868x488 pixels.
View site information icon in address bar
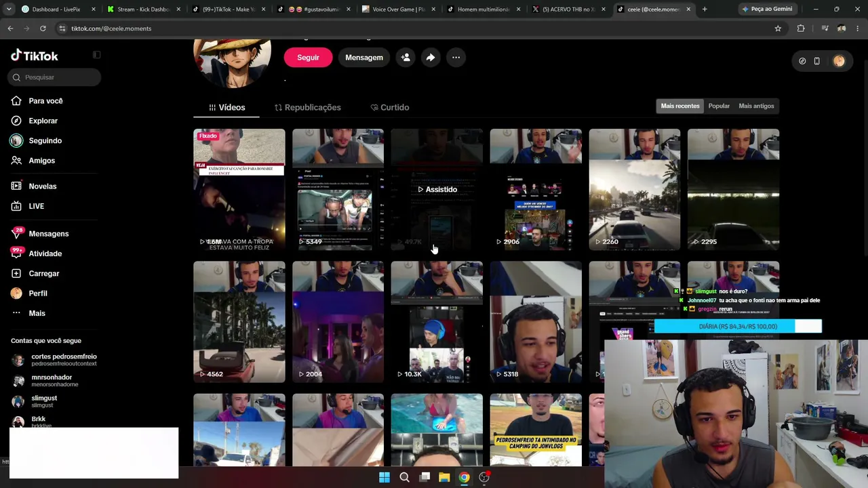62,28
